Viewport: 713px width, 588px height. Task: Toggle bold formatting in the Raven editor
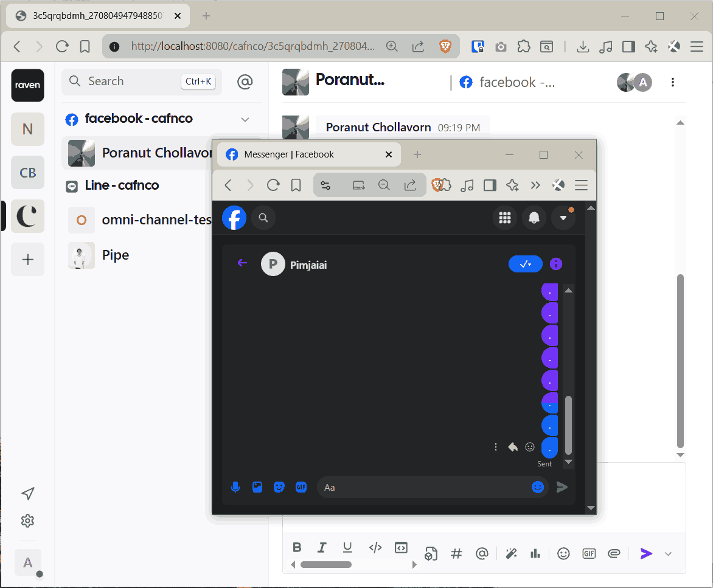click(297, 547)
